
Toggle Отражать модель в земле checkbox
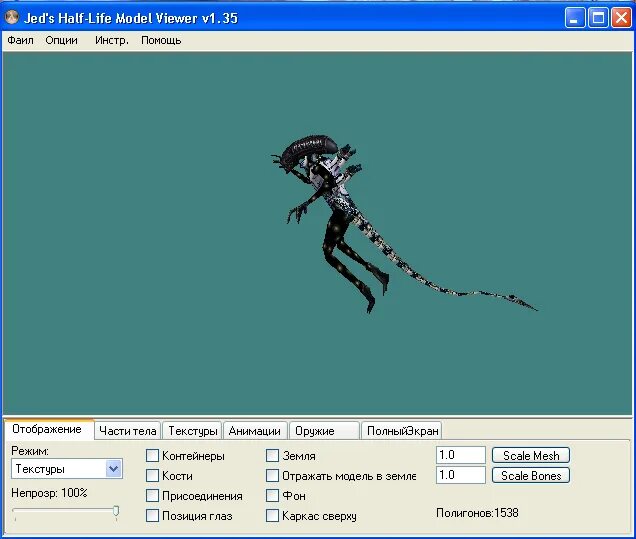coord(273,475)
